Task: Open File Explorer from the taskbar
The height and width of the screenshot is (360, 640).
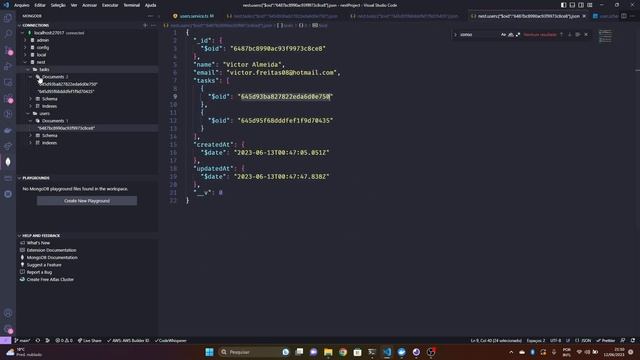Action: pyautogui.click(x=328, y=352)
